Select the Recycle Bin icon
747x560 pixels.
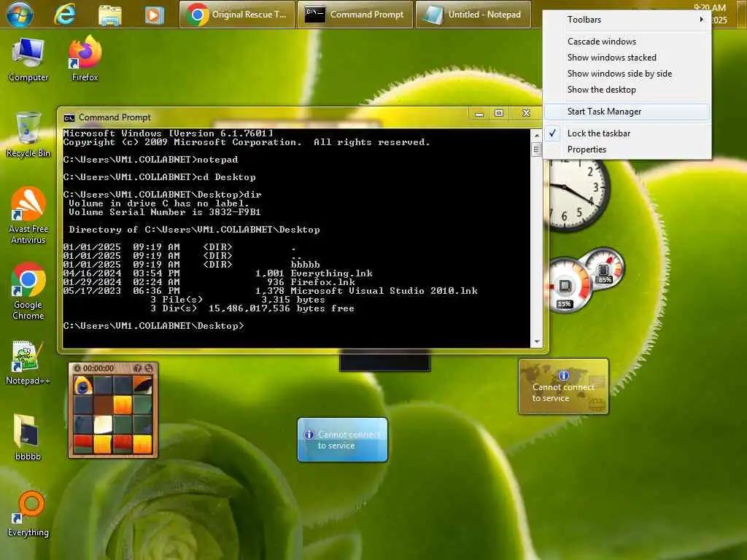click(x=28, y=135)
